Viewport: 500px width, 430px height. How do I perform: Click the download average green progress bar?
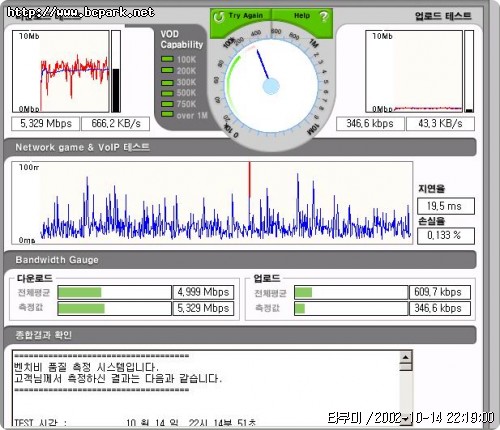tap(114, 292)
